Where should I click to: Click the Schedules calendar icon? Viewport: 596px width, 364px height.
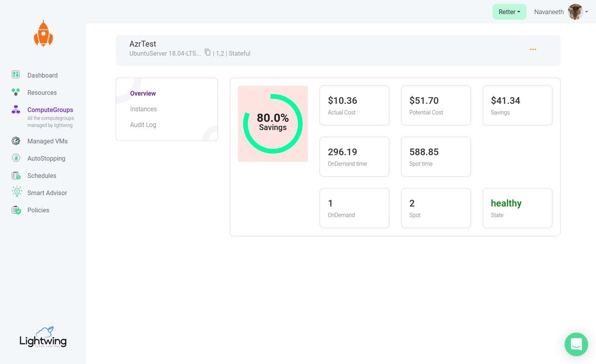pyautogui.click(x=16, y=175)
